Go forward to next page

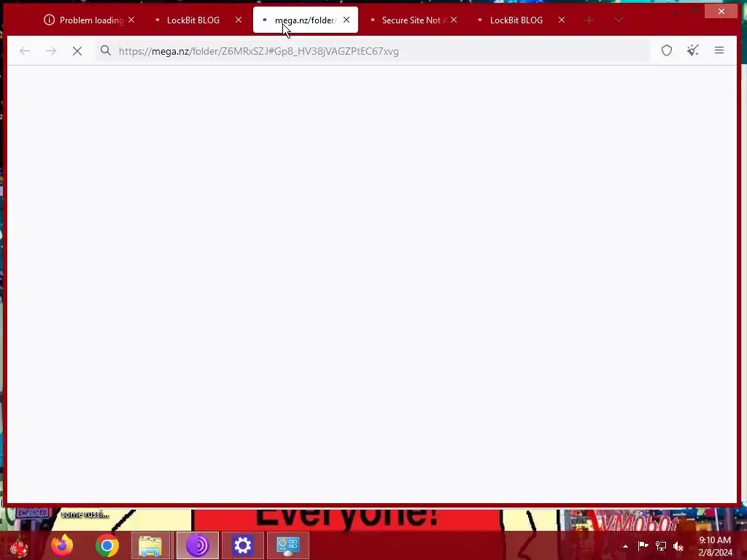click(51, 51)
